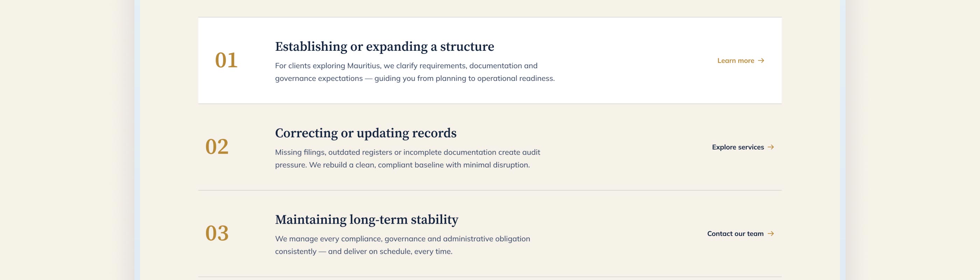The image size is (980, 280).
Task: Click the arrow icon beside Explore services
Action: point(771,147)
